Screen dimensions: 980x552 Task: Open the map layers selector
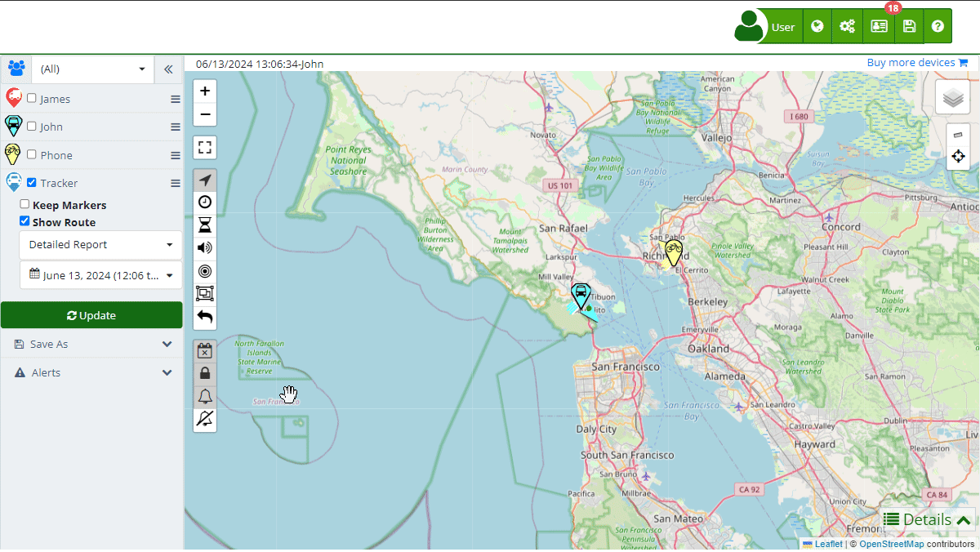coord(952,98)
